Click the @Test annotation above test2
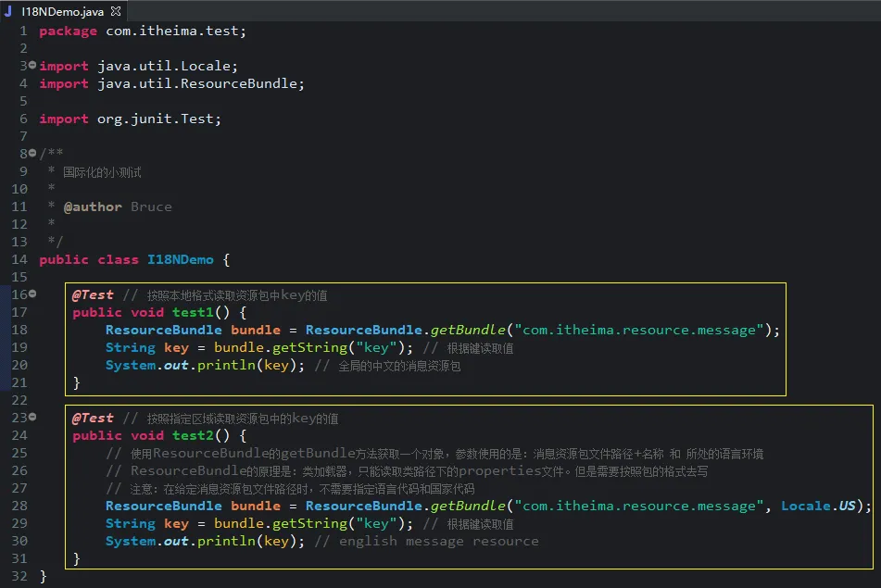881x588 pixels. tap(93, 418)
